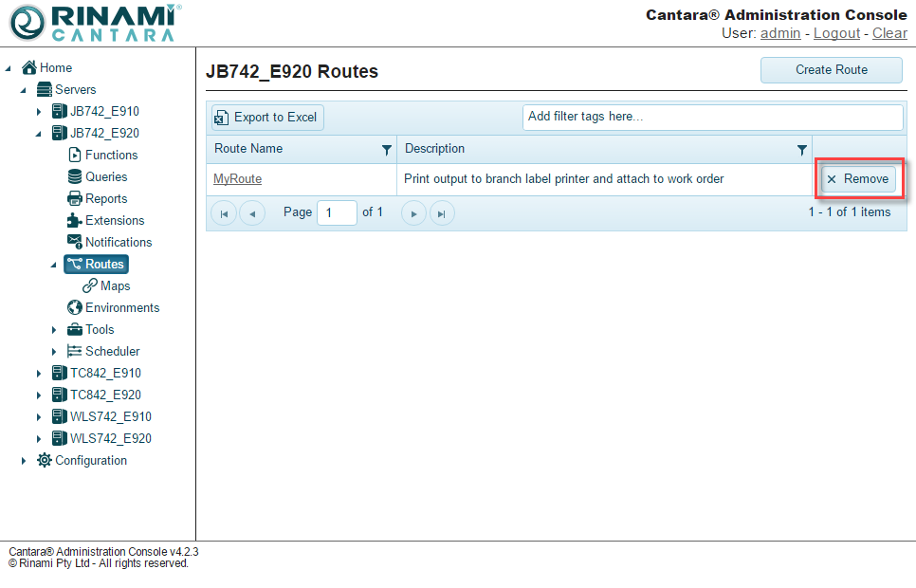
Task: Select Maps in the navigation tree
Action: [115, 285]
